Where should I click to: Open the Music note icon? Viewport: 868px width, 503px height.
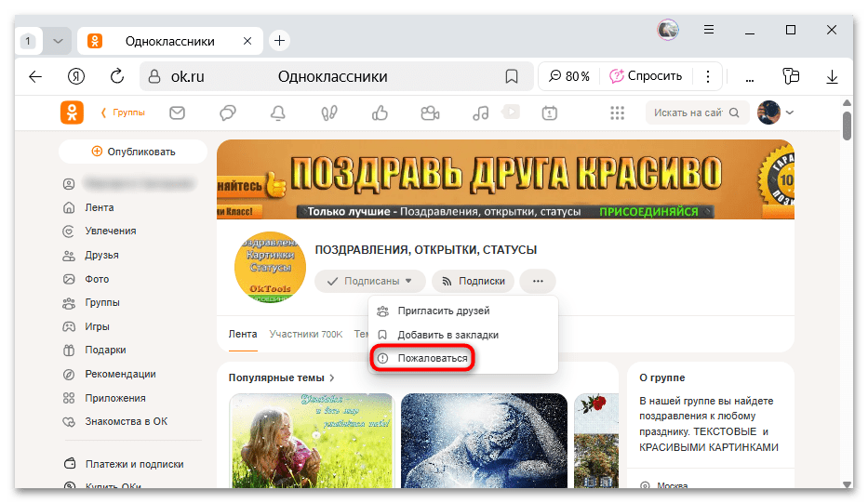(480, 113)
